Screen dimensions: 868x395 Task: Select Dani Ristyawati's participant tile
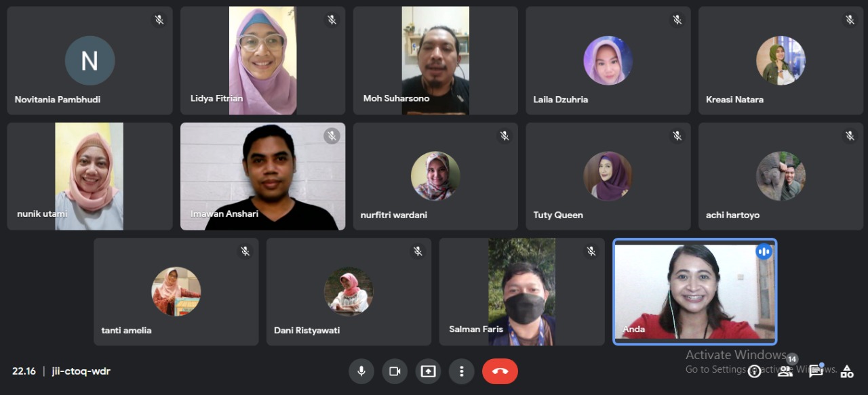coord(349,292)
